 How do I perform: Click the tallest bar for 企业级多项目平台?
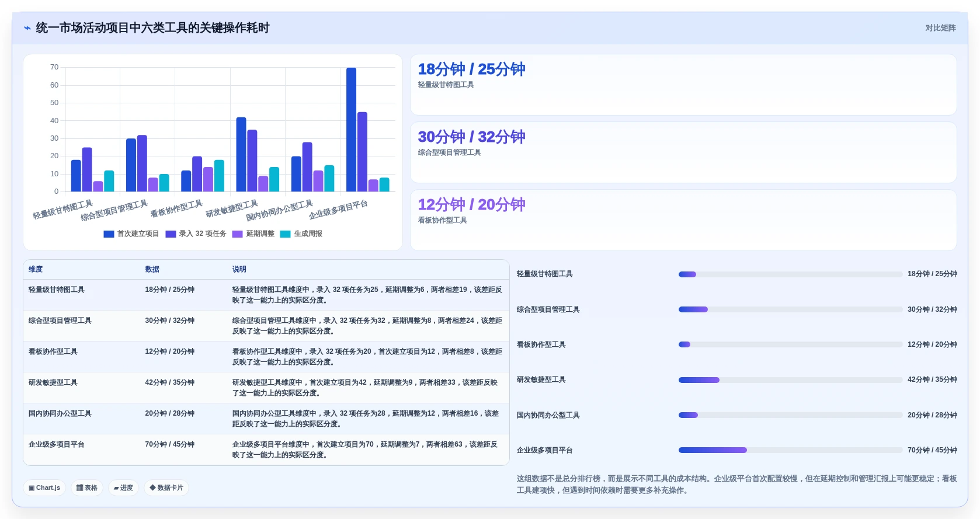click(x=351, y=130)
